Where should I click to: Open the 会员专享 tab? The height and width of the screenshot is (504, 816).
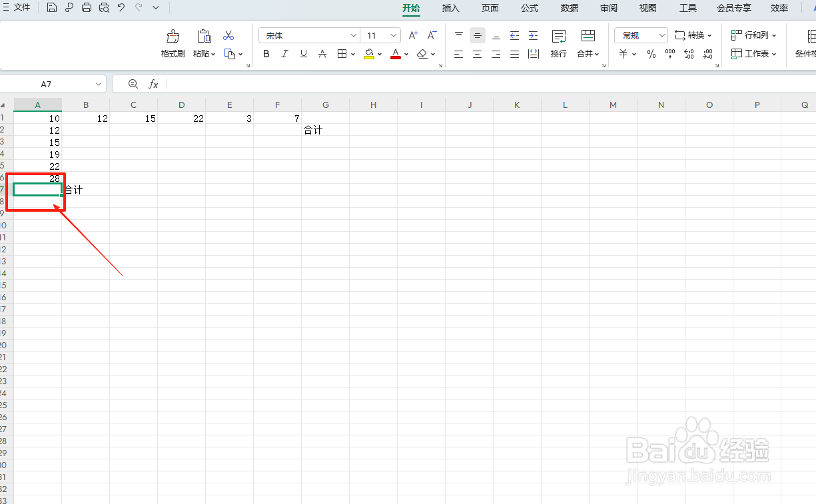click(734, 8)
